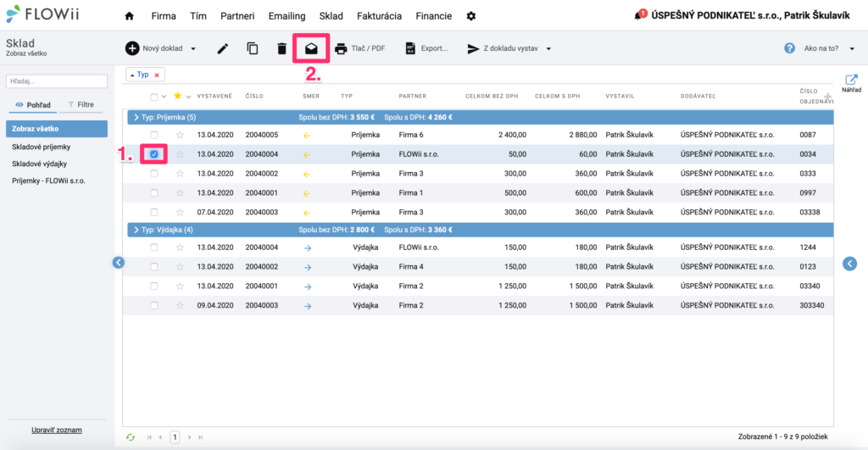Collapse the Typ: Výdajka (4) group
This screenshot has height=450, width=868.
coord(136,230)
